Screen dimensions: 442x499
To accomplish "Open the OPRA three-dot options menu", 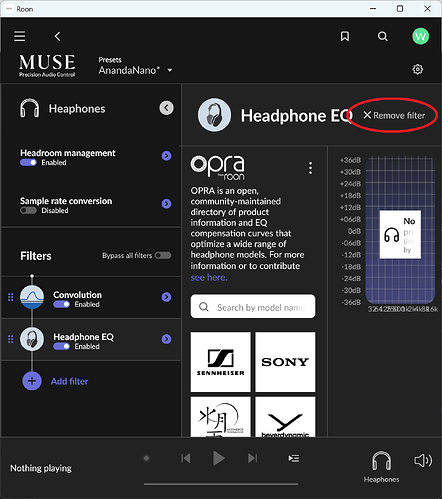I will (310, 168).
